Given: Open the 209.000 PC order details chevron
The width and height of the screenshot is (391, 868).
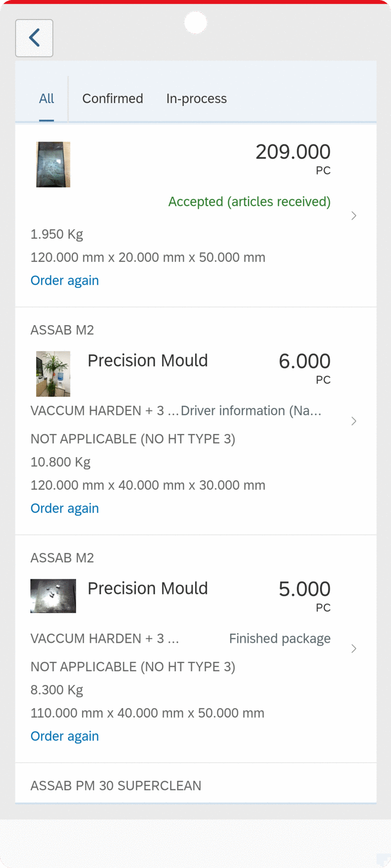Looking at the screenshot, I should click(353, 216).
